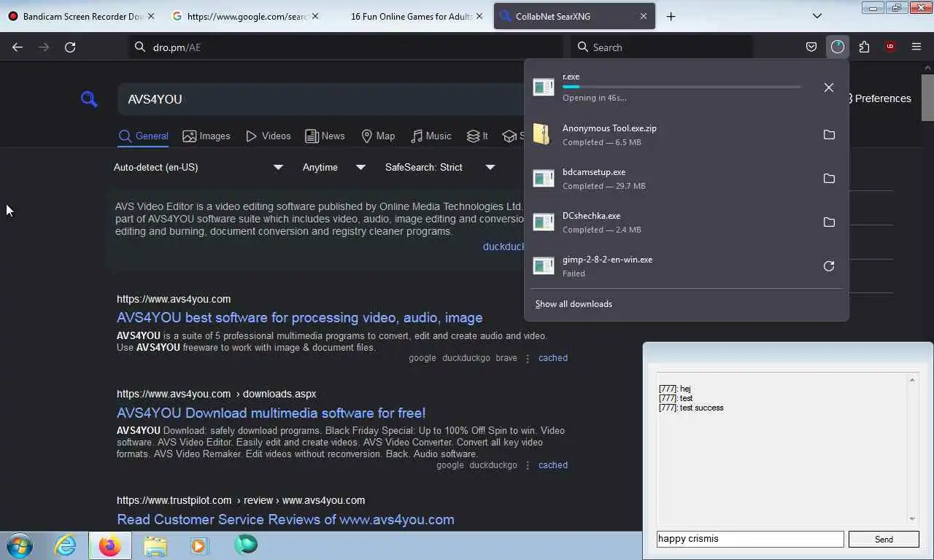Screen dimensions: 934x560
Task: Go back to previous page
Action: [18, 47]
